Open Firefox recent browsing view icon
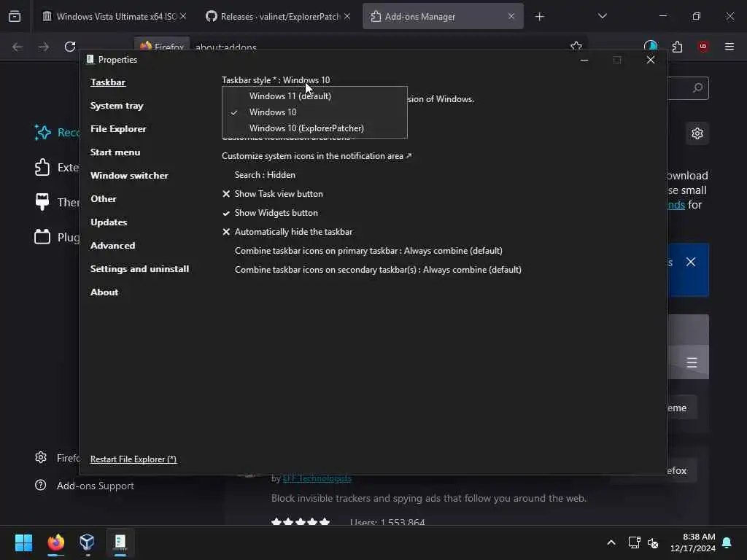The height and width of the screenshot is (560, 747). [x=15, y=16]
